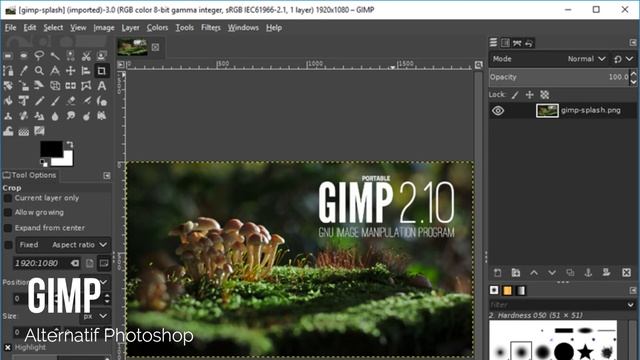
Task: Select the Dodge/Burn tool
Action: [x=86, y=116]
